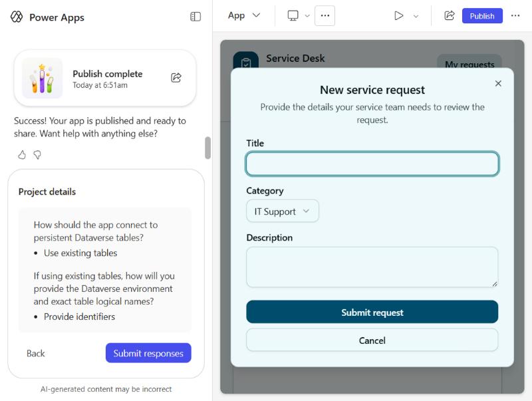Image resolution: width=532 pixels, height=401 pixels.
Task: Click the chat panel scrollbar
Action: pos(207,148)
